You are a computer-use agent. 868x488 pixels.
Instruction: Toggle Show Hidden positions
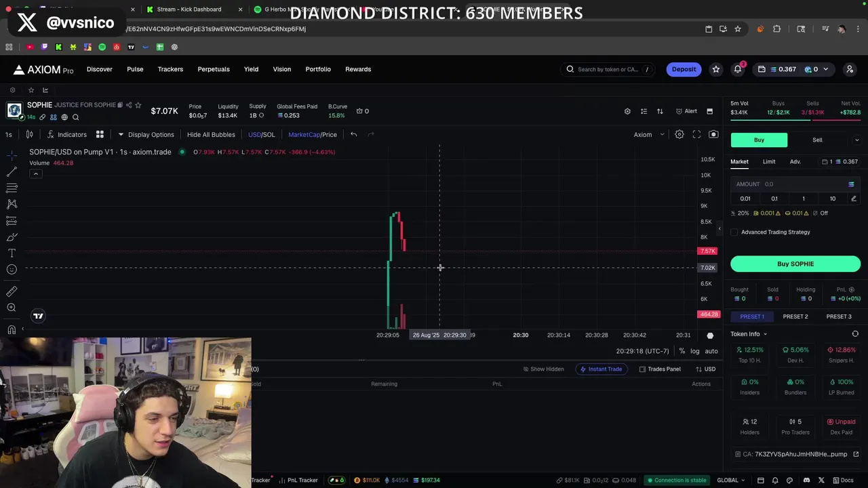(x=543, y=369)
